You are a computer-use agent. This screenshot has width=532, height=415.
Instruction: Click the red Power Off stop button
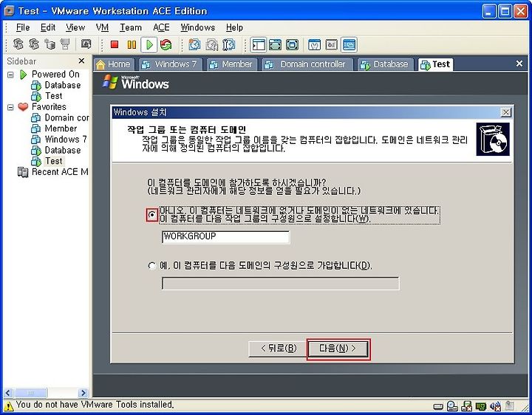click(x=115, y=44)
